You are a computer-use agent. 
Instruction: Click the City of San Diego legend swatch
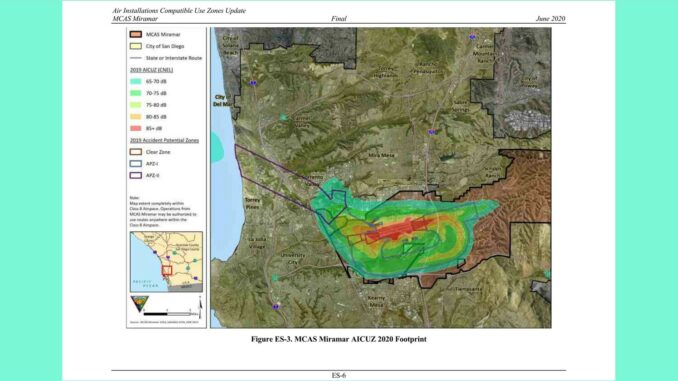tap(136, 46)
